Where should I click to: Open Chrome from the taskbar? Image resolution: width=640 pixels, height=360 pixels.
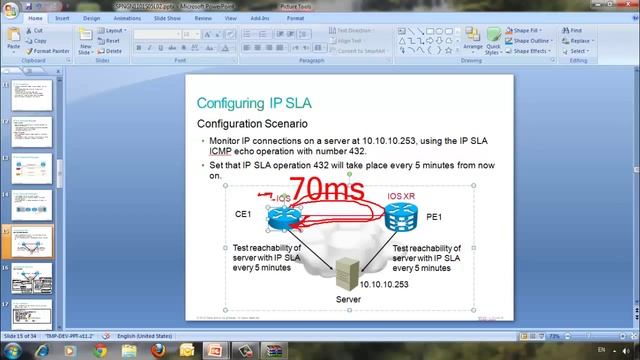pyautogui.click(x=100, y=351)
